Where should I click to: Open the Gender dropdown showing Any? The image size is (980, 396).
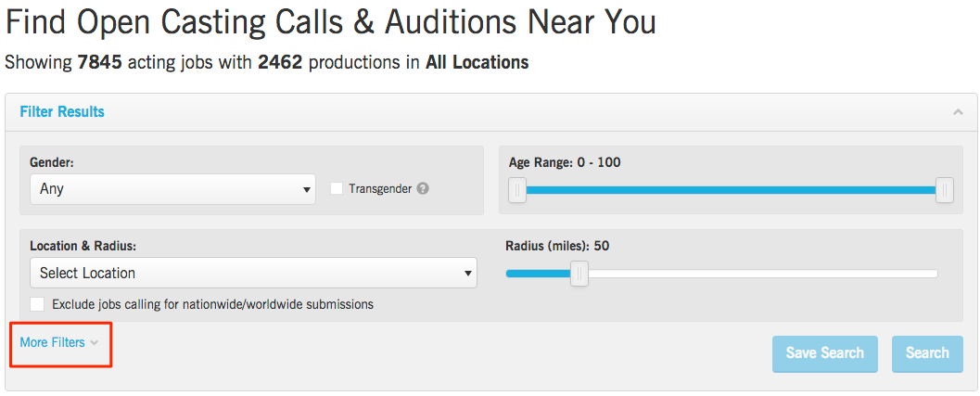(172, 189)
